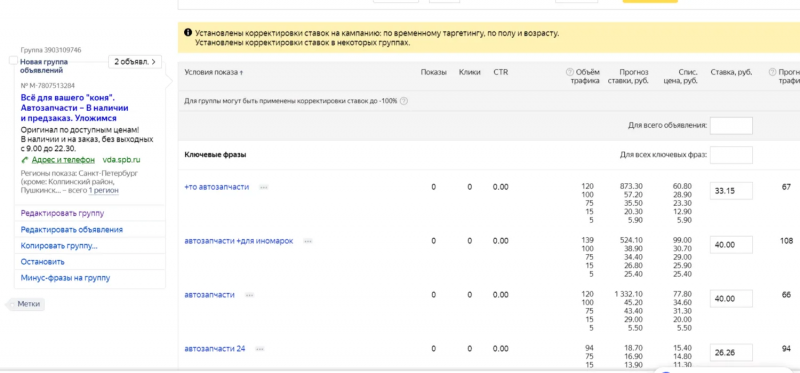Tick the checkbox for Новая группа объявлений
The image size is (800, 373).
pyautogui.click(x=13, y=61)
